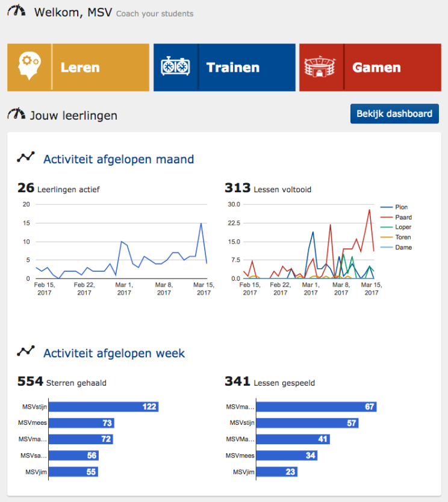This screenshot has height=502, width=448.
Task: Click the active students peak near Mar 15
Action: 201,224
